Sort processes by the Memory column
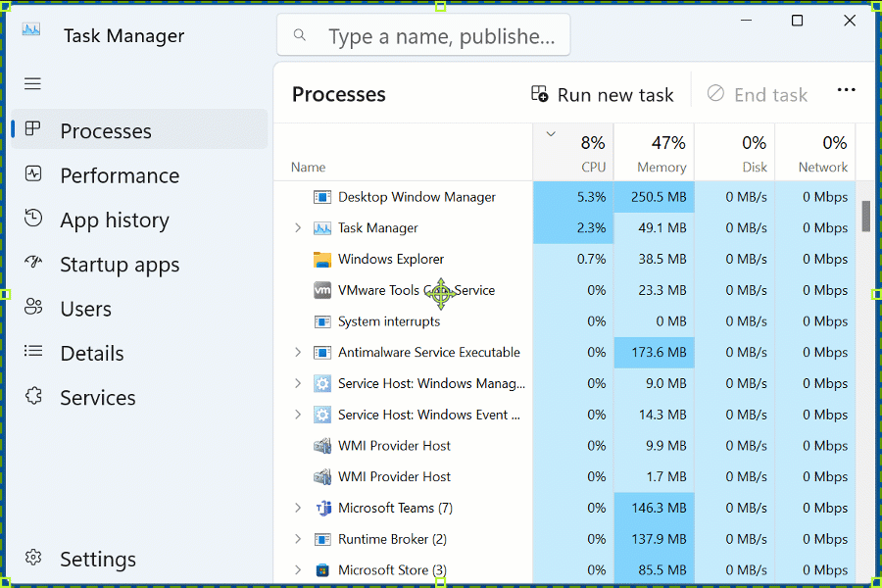 [654, 153]
